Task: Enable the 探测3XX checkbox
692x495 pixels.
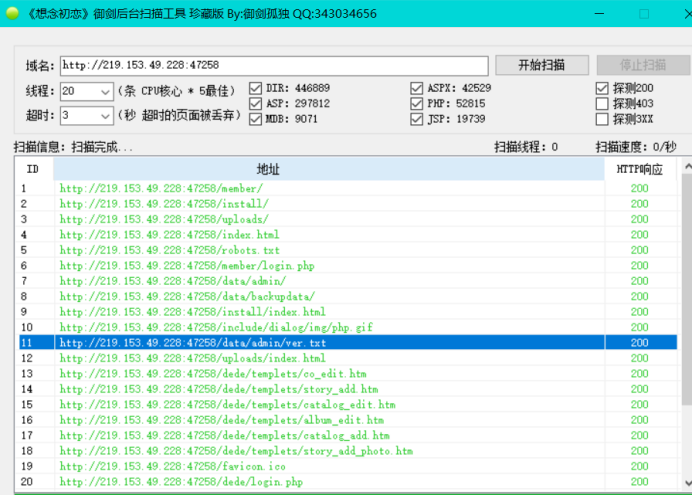Action: 602,119
